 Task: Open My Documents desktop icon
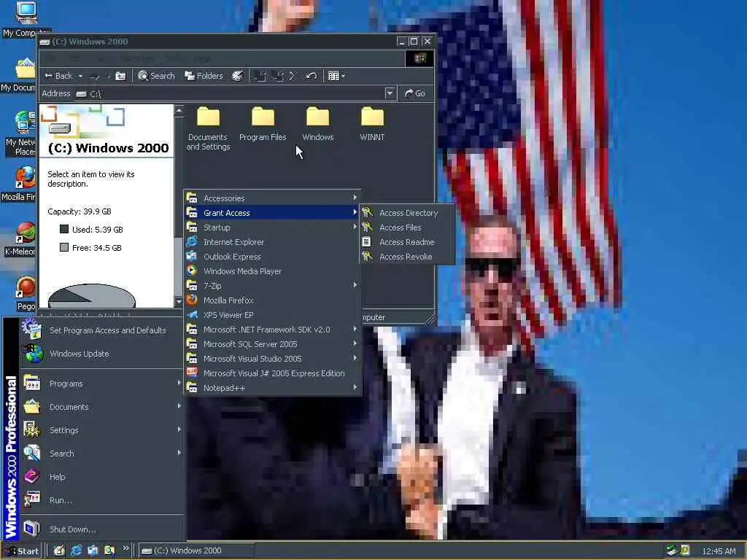[19, 75]
